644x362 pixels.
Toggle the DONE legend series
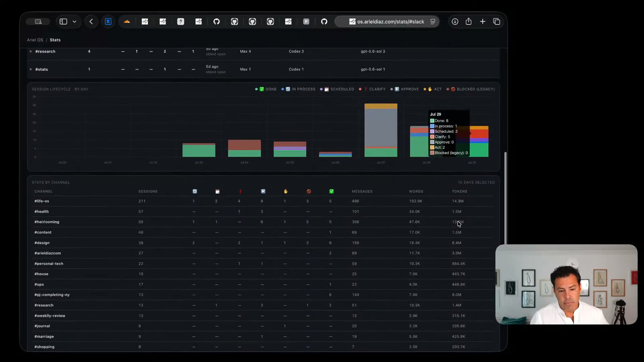click(266, 89)
